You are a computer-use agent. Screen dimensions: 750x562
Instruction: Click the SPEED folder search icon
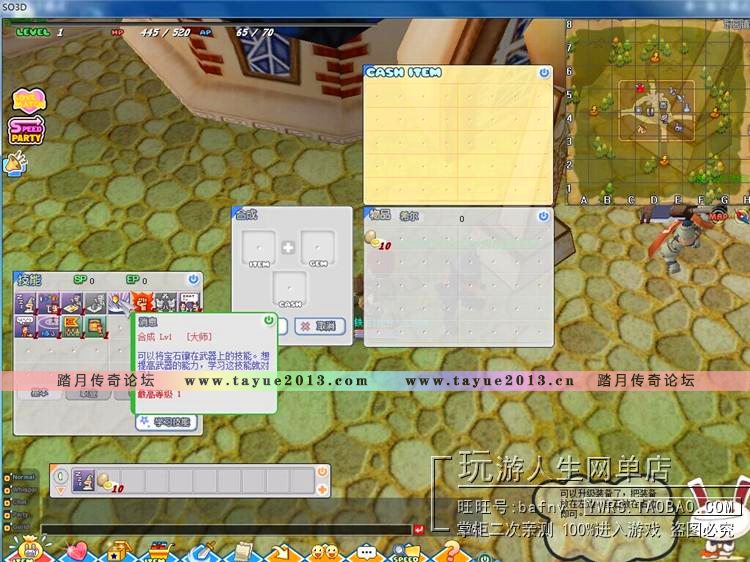click(x=406, y=552)
